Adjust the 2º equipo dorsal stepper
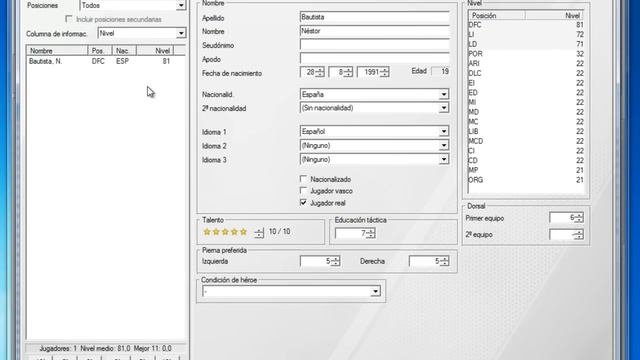Screen dimensions: 640x360 click(579, 235)
